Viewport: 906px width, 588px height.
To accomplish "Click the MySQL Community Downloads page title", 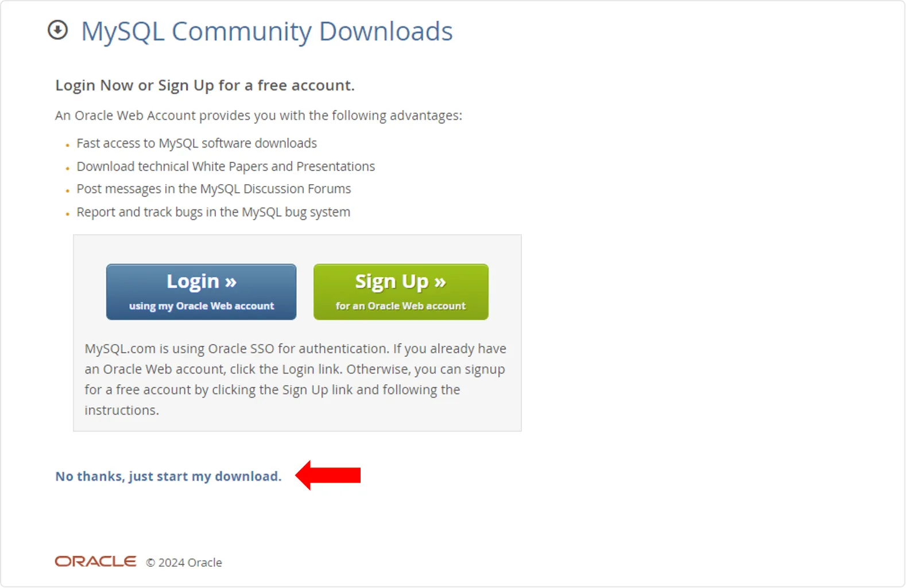I will click(x=267, y=31).
